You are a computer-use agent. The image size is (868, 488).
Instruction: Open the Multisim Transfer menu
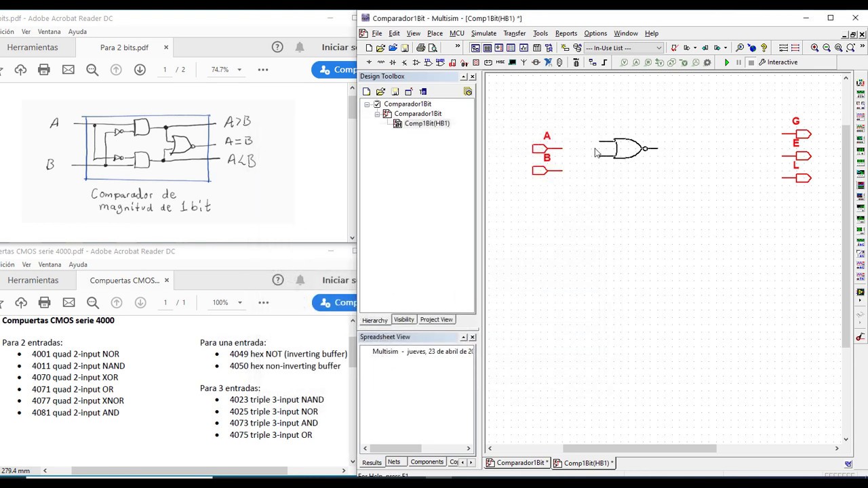(x=515, y=33)
